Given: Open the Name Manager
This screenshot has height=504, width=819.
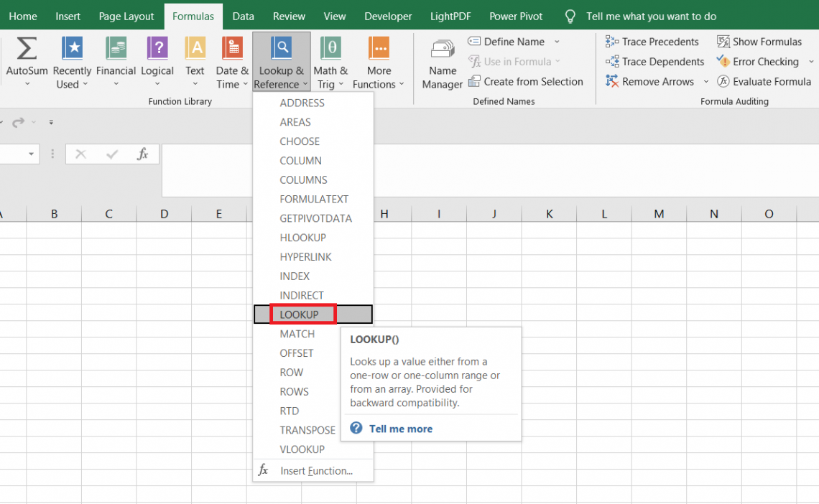Looking at the screenshot, I should point(442,61).
